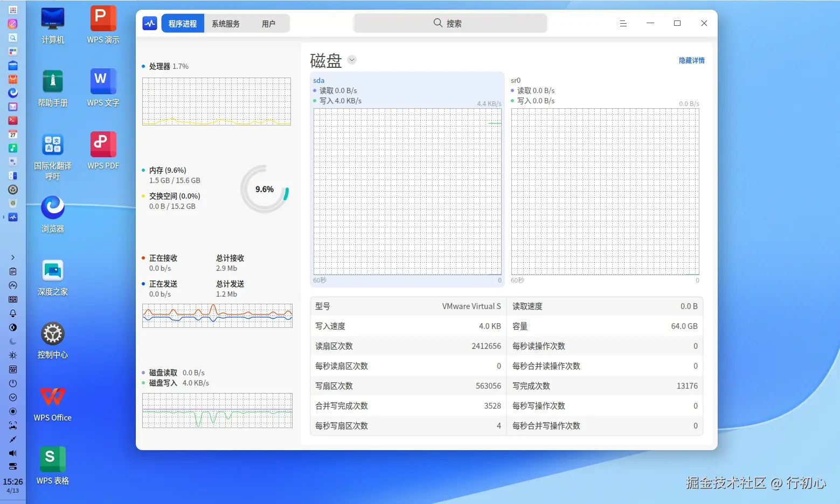Click 隐藏详情 to hide details
The width and height of the screenshot is (840, 504).
692,60
